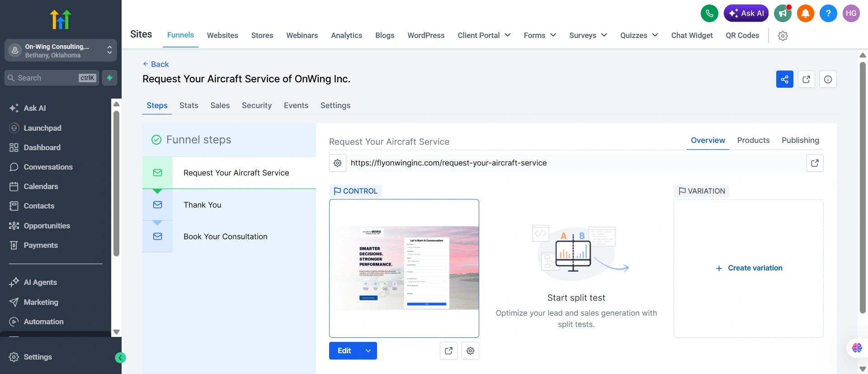This screenshot has width=868, height=374.
Task: Open Sites settings gear in top nav
Action: [783, 36]
